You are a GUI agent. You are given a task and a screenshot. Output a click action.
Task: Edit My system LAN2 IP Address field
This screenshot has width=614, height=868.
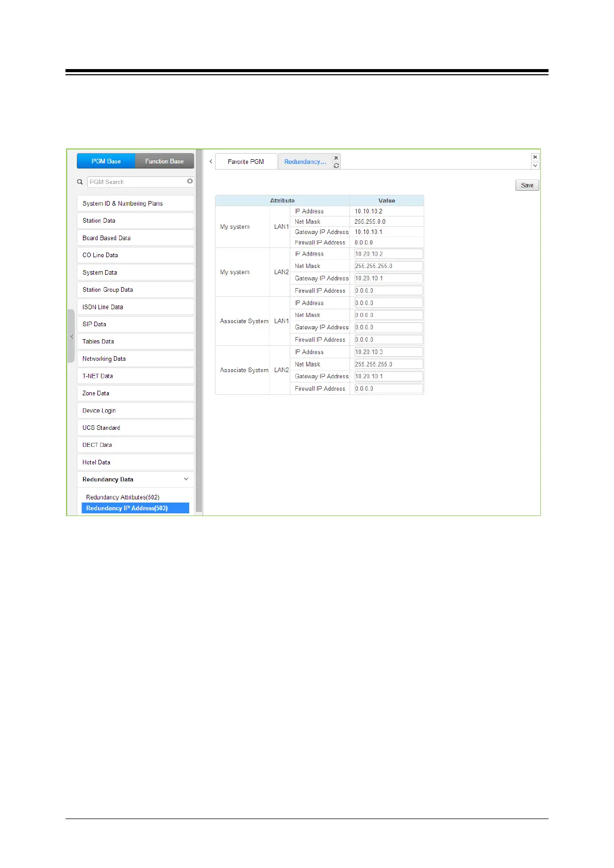(389, 254)
